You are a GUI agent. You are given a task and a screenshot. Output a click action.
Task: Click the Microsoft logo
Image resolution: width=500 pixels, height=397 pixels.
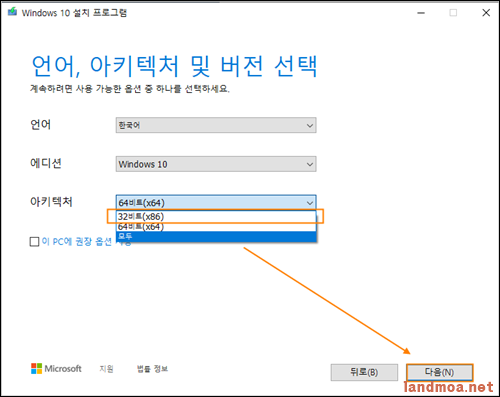click(x=56, y=368)
